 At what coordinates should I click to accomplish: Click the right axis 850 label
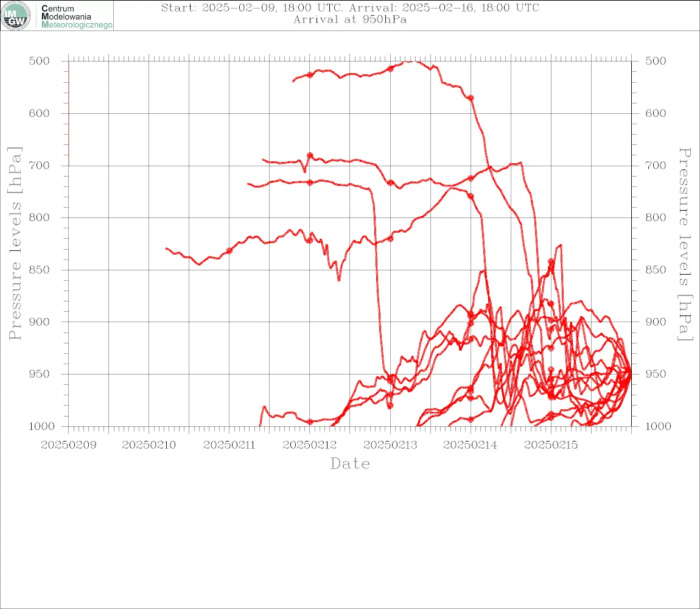[656, 270]
